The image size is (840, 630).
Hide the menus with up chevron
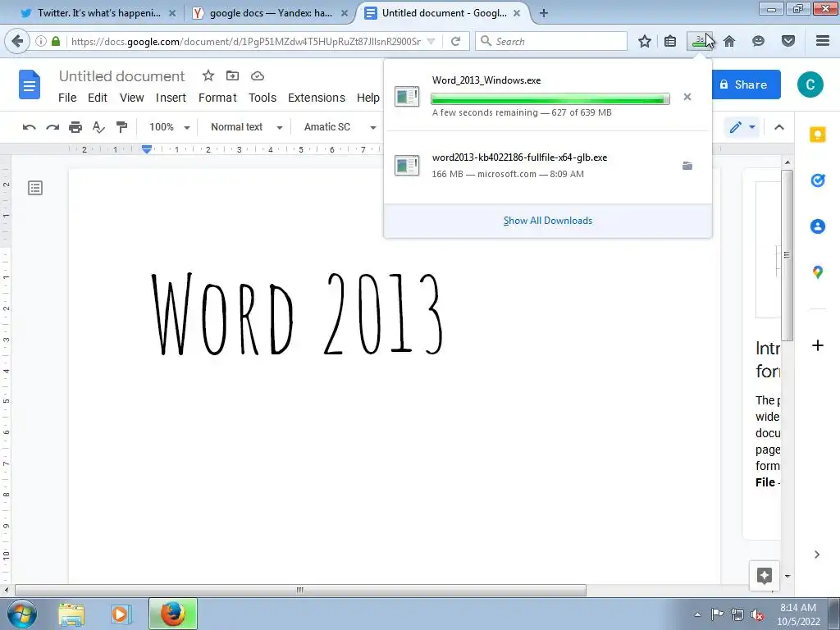click(x=779, y=127)
